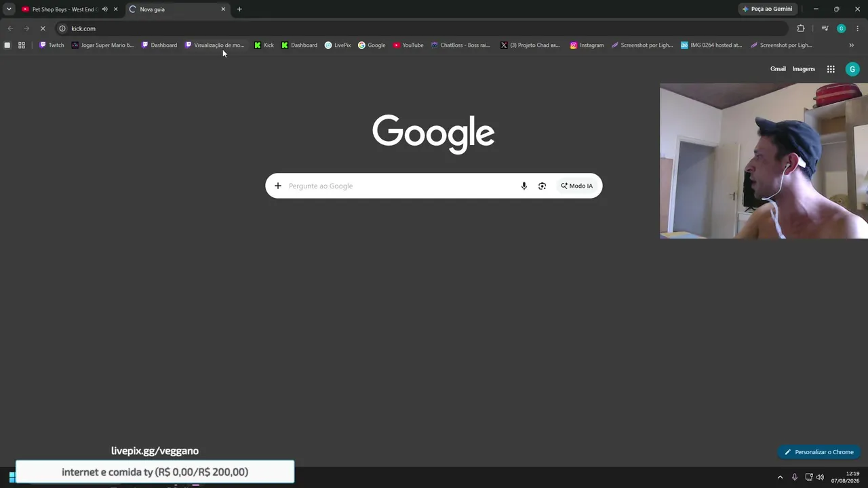Search by image with Google Lens

tap(542, 186)
